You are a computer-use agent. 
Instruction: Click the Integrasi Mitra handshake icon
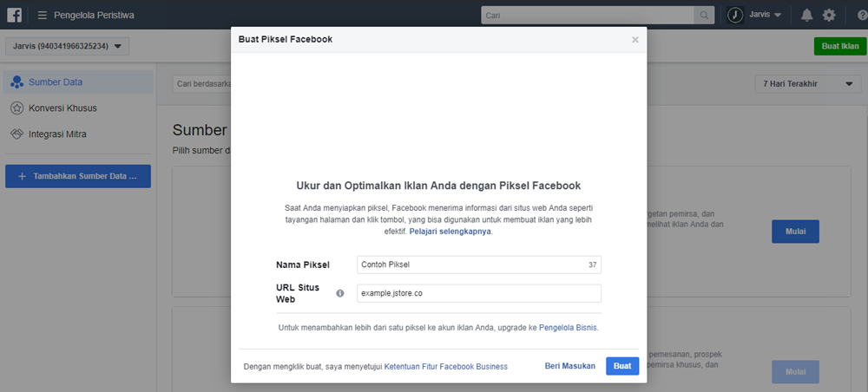point(17,134)
